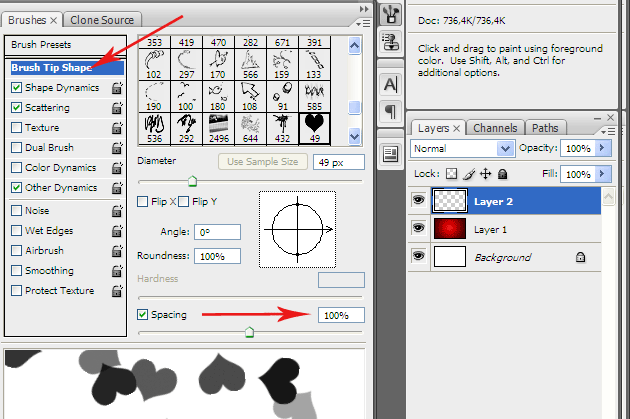Hide Layer 1 using its eye icon

pos(418,229)
